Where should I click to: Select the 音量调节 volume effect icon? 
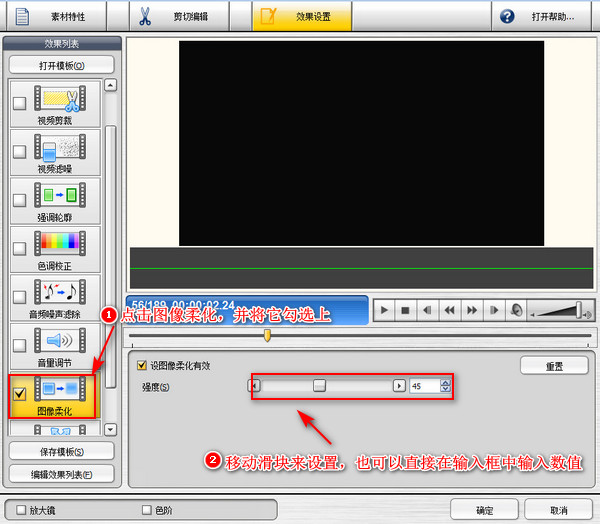point(60,340)
